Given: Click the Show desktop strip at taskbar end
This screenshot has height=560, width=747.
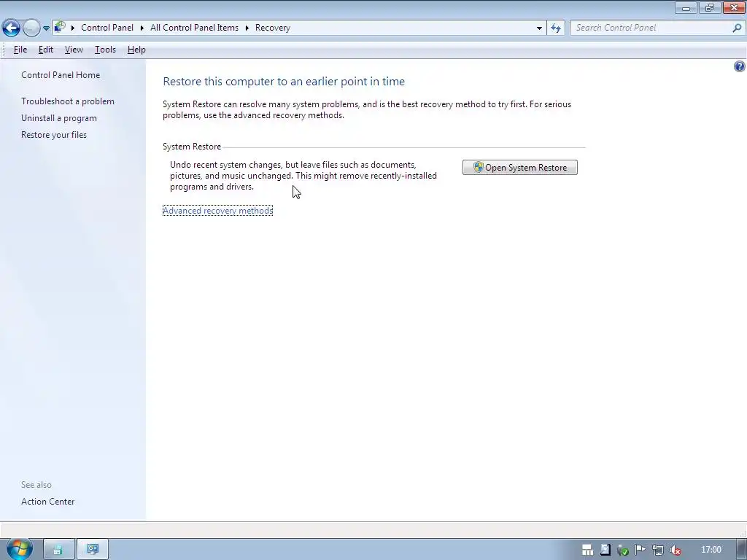Looking at the screenshot, I should point(742,550).
